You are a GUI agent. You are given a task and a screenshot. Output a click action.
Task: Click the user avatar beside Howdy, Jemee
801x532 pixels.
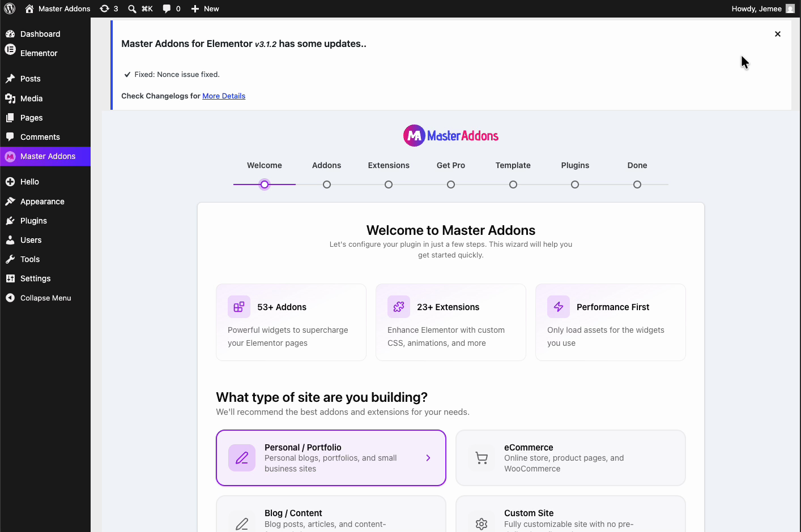click(790, 8)
